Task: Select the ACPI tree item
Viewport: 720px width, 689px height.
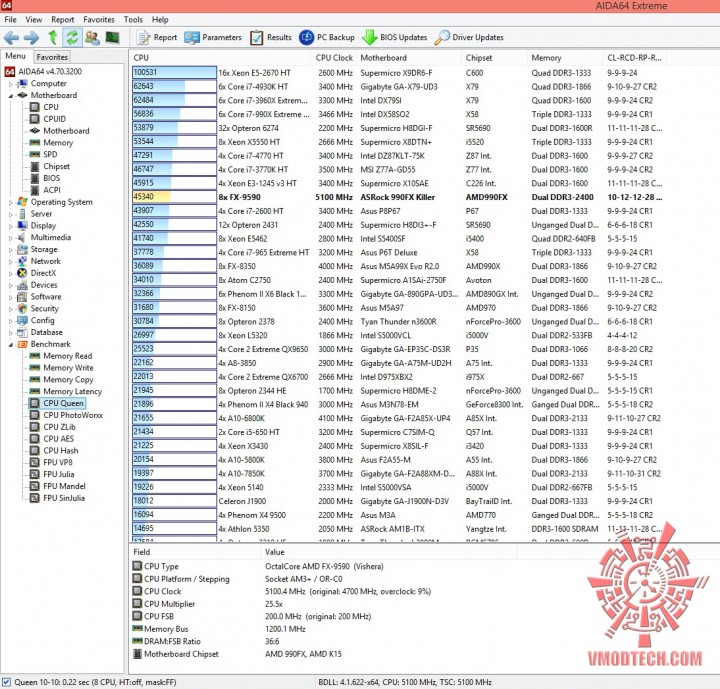Action: [x=45, y=190]
